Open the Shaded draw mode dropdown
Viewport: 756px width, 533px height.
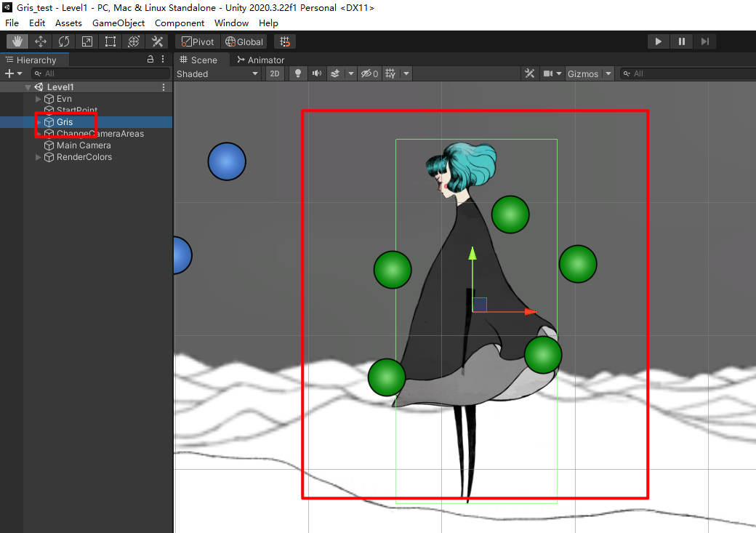(217, 73)
